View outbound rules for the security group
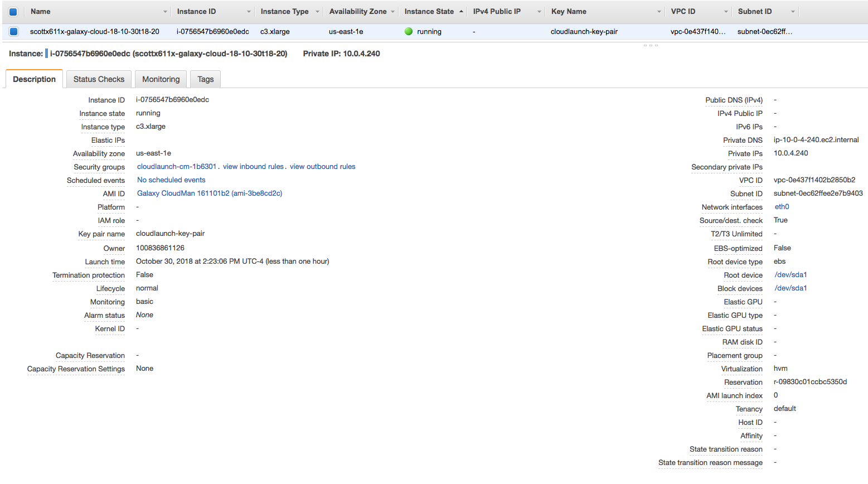Viewport: 868px width, 484px height. [322, 166]
